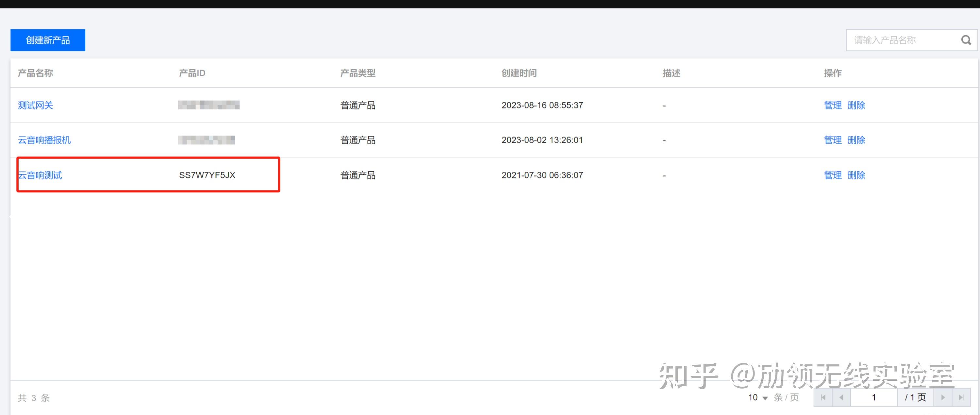Click 删除 for 云音响播报机 row

click(856, 140)
